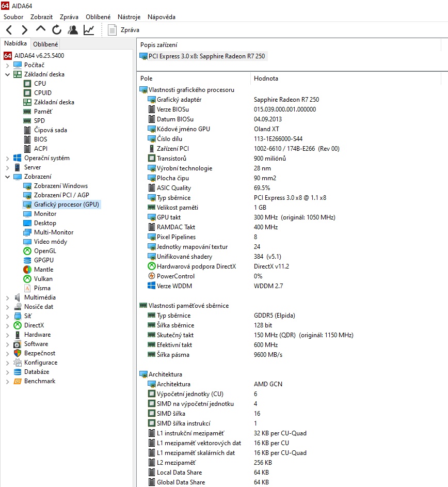The height and width of the screenshot is (487, 448).
Task: Switch to the Oblíbené tab
Action: coord(45,44)
